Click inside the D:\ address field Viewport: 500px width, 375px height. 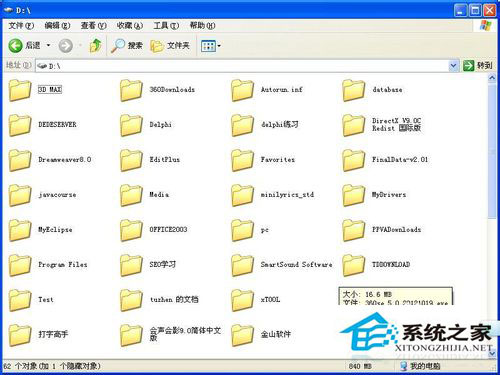[242, 66]
